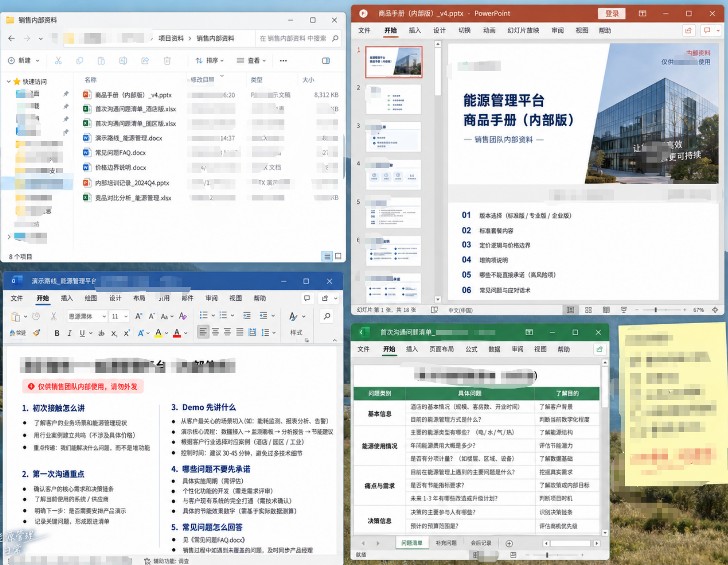This screenshot has width=728, height=565.
Task: Click the 登录 button in PowerPoint
Action: point(612,13)
